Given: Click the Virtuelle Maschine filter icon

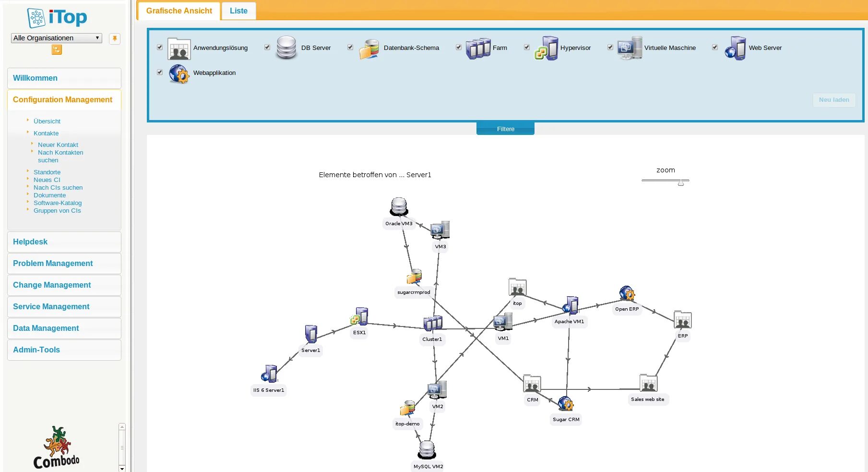Looking at the screenshot, I should point(630,48).
